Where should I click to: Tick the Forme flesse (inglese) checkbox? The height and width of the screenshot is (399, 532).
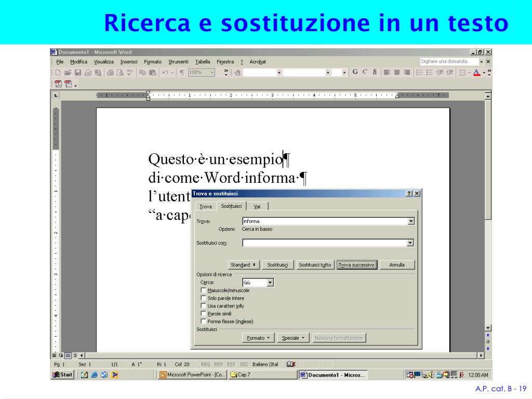pos(203,321)
